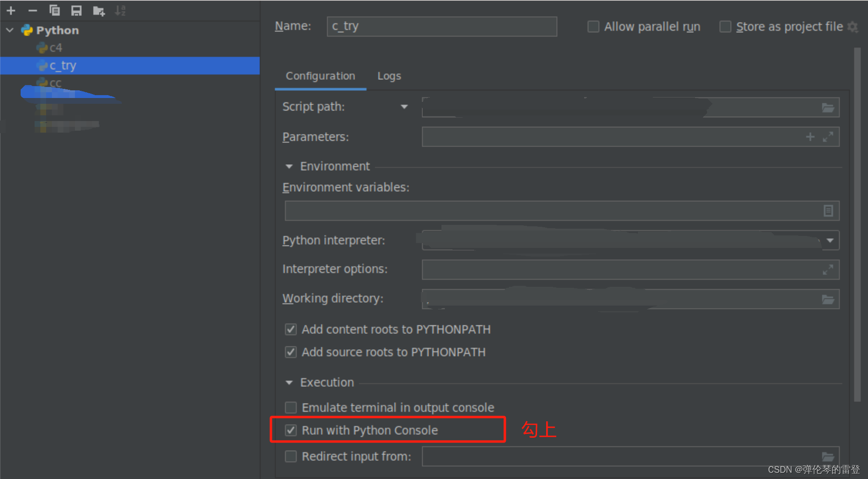
Task: Copy the selected configuration
Action: click(x=55, y=11)
